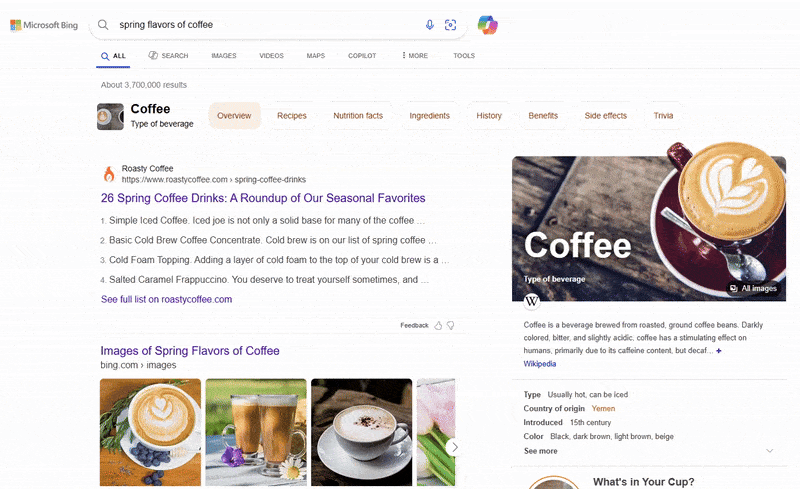Click the Usually hot, can be iced value
Image resolution: width=800 pixels, height=489 pixels.
pyautogui.click(x=588, y=395)
